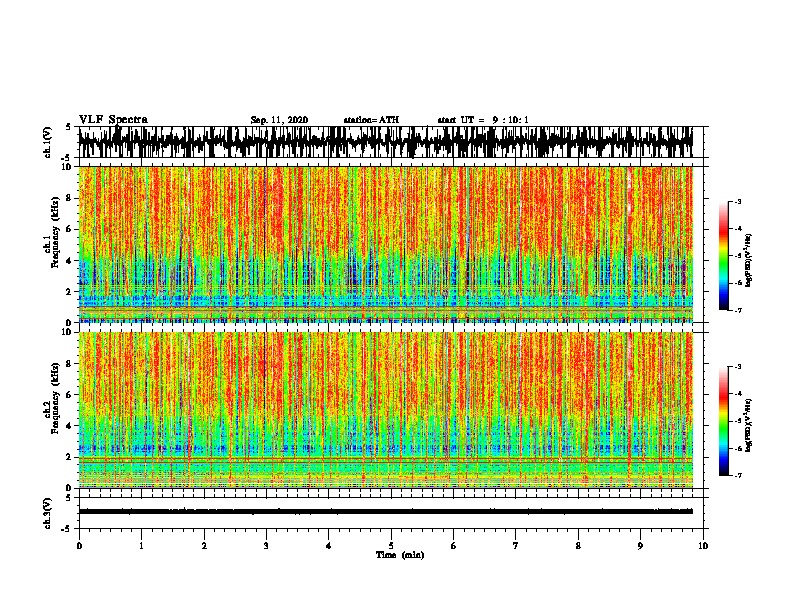Click the lower log(PSD) color scale label
Screen dimensions: 792x612
click(749, 425)
